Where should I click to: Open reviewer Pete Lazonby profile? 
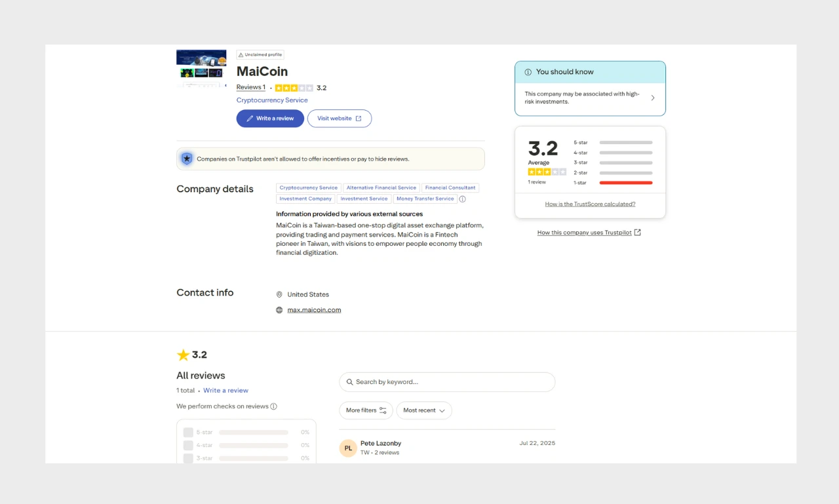coord(381,444)
